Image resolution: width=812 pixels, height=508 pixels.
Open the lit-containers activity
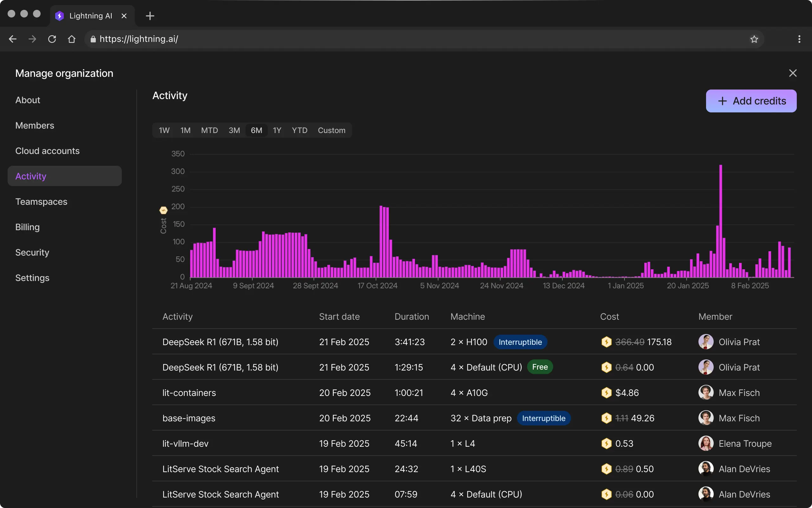pos(189,393)
